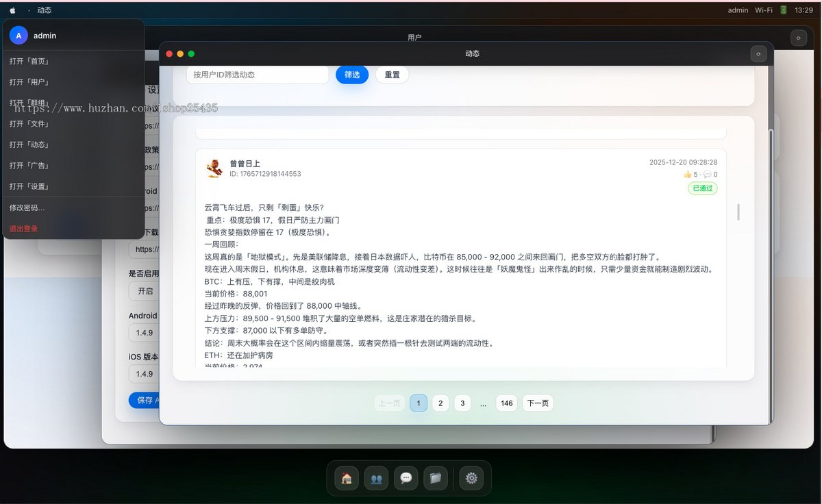The image size is (822, 504).
Task: Click the action icon in the 动态 title bar
Action: [758, 53]
